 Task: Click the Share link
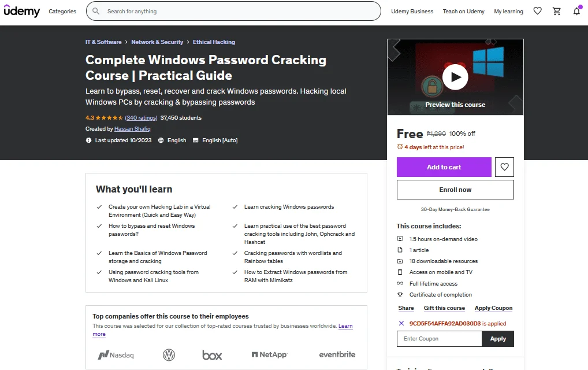406,308
